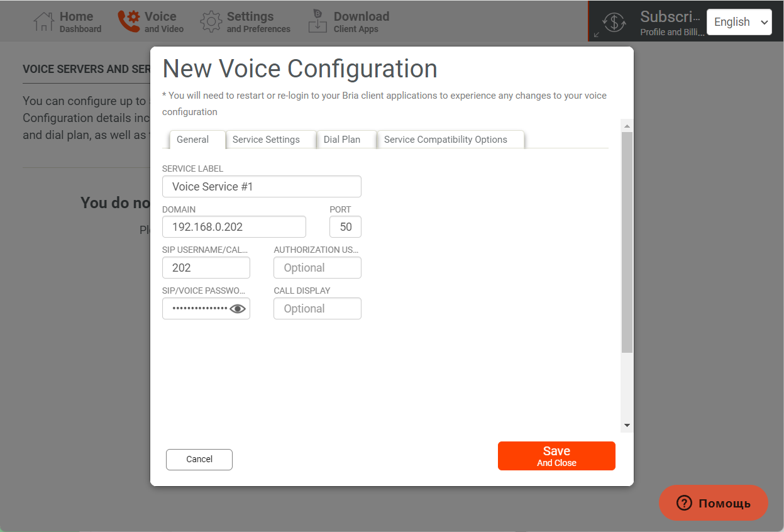Open Settings and Preferences gear icon
This screenshot has width=784, height=532.
pyautogui.click(x=211, y=21)
